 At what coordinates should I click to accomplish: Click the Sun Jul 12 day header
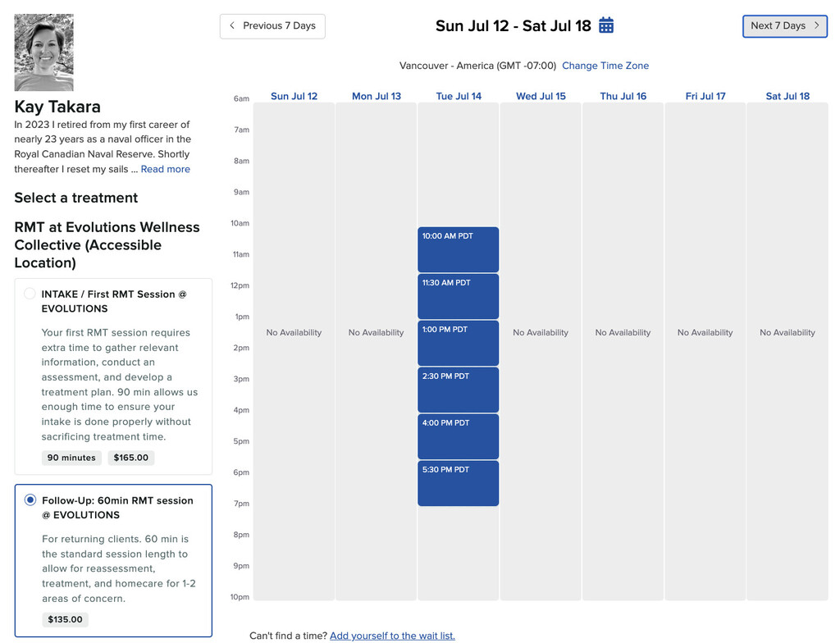[x=294, y=96]
